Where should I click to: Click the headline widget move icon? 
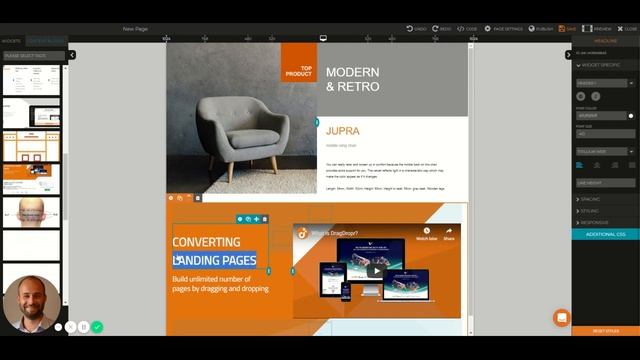[x=256, y=219]
